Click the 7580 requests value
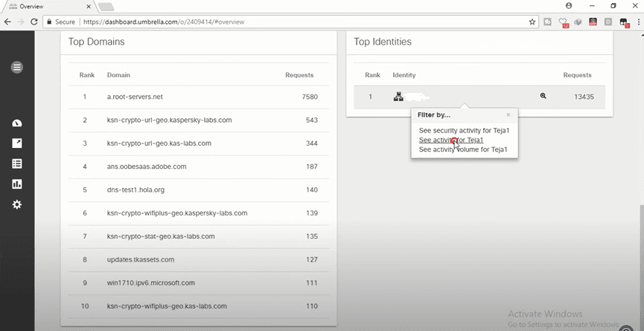The height and width of the screenshot is (331, 644). tap(310, 97)
